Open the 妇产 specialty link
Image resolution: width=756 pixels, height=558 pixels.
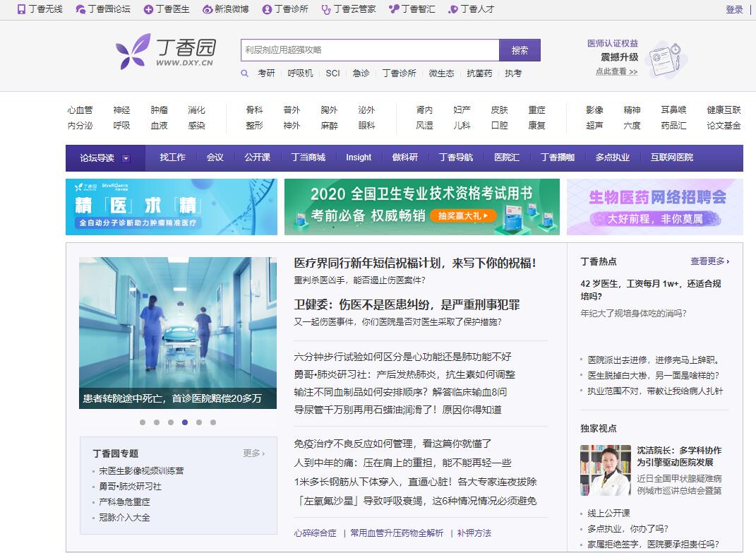462,110
